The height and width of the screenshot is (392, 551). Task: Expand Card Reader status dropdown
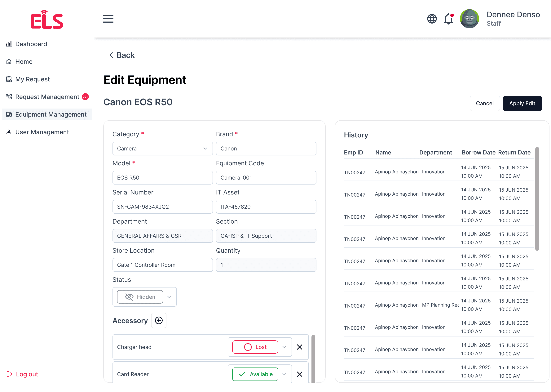284,374
